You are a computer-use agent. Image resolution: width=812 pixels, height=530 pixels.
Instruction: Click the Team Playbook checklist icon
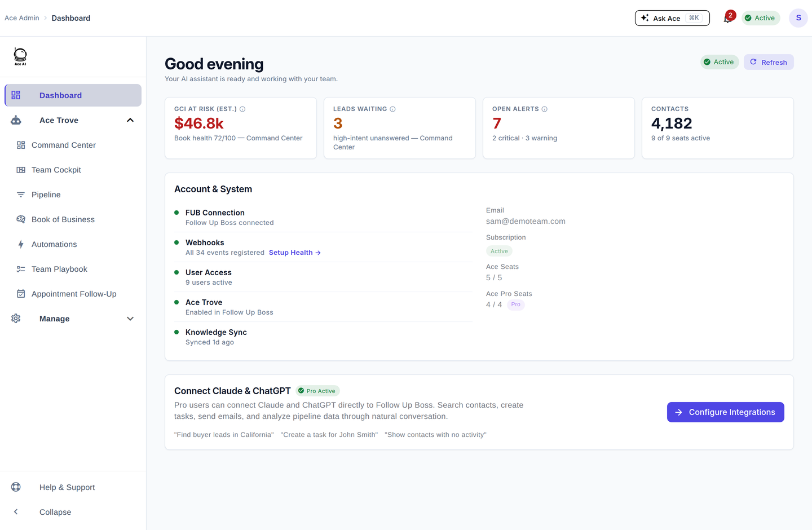[21, 269]
